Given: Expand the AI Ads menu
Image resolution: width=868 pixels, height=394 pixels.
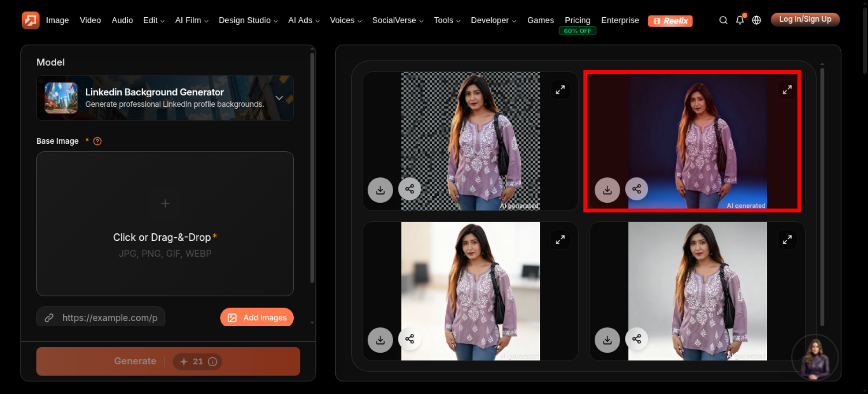Looking at the screenshot, I should coord(304,20).
